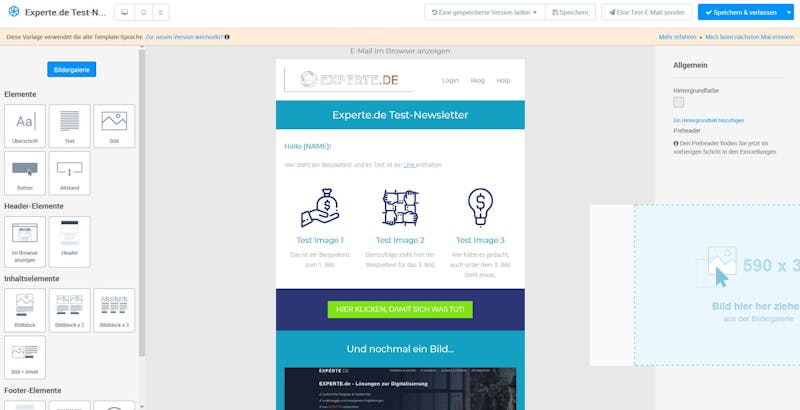Choose the Abstand spacer element
Viewport: 800px width, 410px height.
click(x=69, y=173)
